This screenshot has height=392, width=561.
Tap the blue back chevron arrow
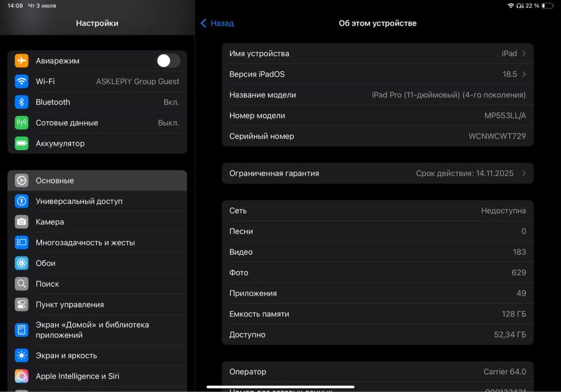click(x=204, y=23)
